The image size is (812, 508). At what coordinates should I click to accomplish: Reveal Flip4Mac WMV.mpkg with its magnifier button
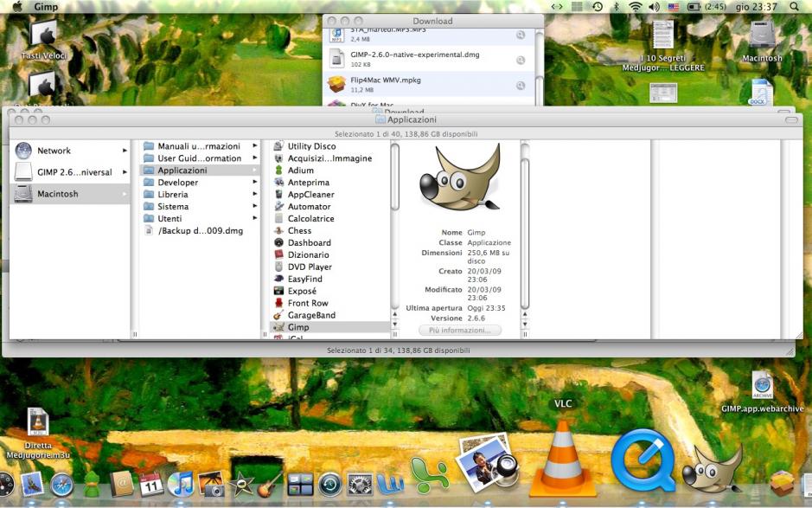521,86
